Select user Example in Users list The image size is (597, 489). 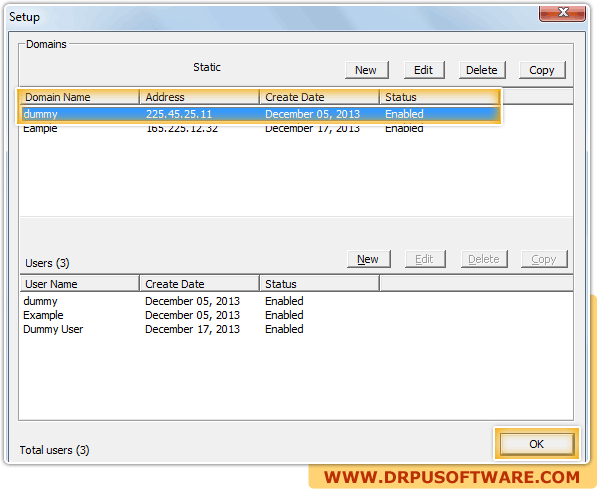pyautogui.click(x=43, y=315)
